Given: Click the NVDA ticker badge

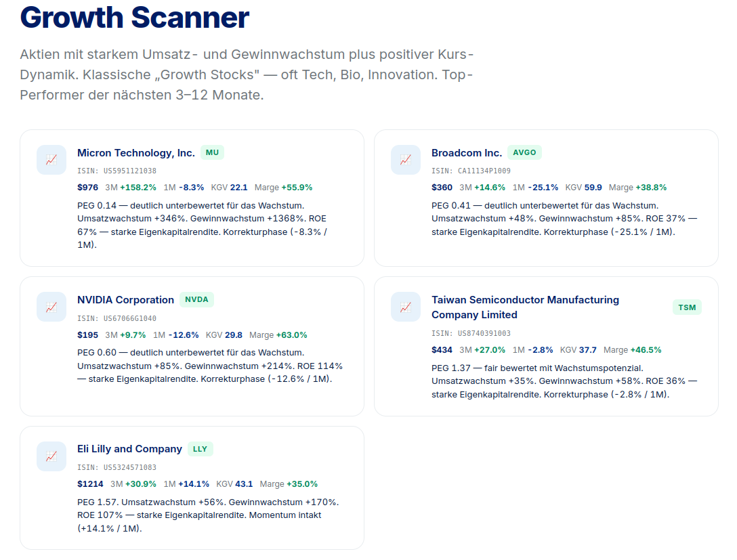Looking at the screenshot, I should (x=196, y=300).
